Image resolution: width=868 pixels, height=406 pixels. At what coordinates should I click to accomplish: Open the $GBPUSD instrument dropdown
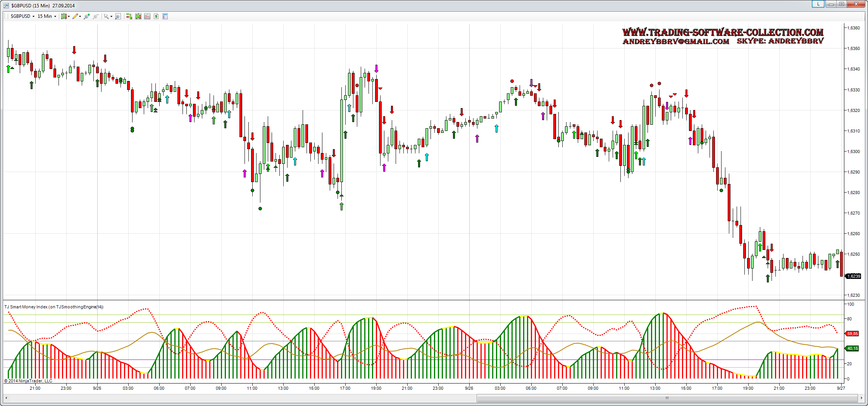point(22,16)
